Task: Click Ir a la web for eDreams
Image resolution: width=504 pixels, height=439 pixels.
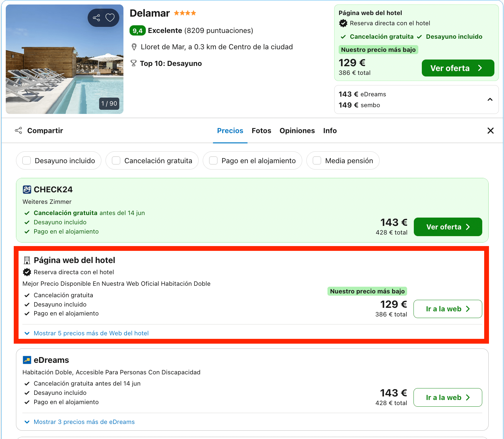Action: (x=448, y=397)
